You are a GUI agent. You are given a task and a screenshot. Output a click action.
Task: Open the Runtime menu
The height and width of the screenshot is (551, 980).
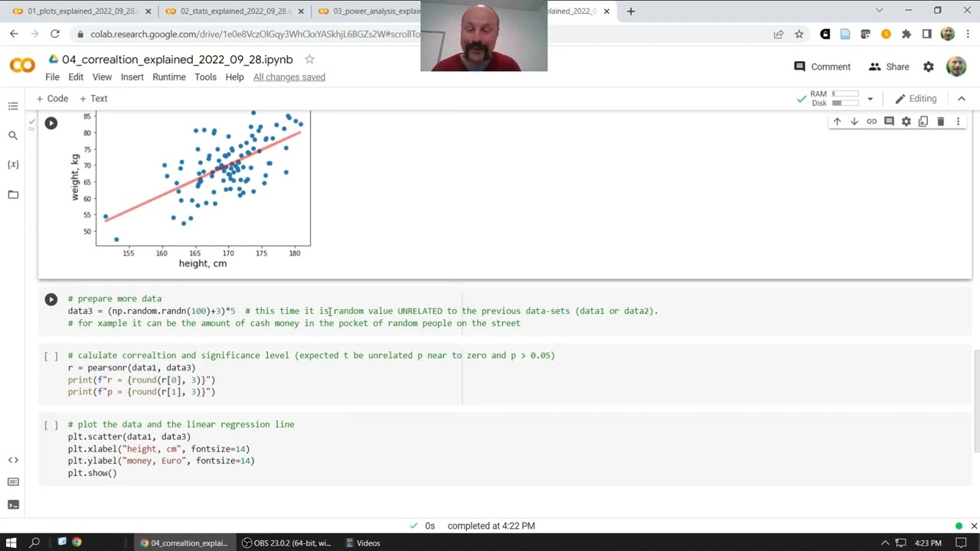[x=169, y=77]
